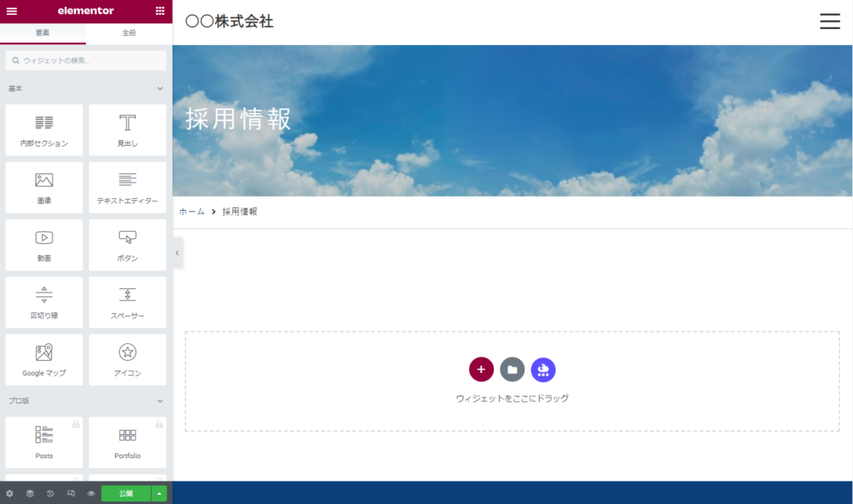Choose the 動画 video widget
The image size is (853, 504).
coord(44,245)
